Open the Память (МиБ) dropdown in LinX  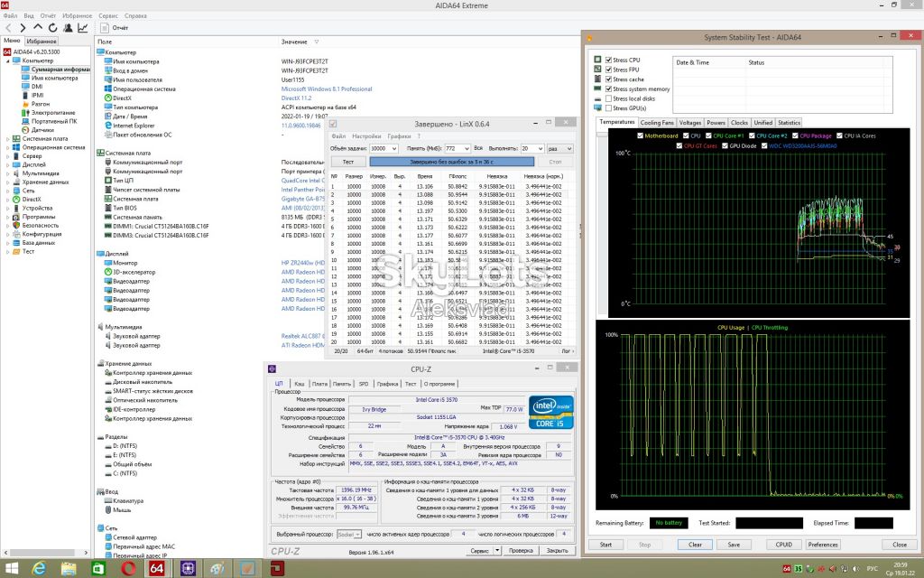(x=466, y=149)
